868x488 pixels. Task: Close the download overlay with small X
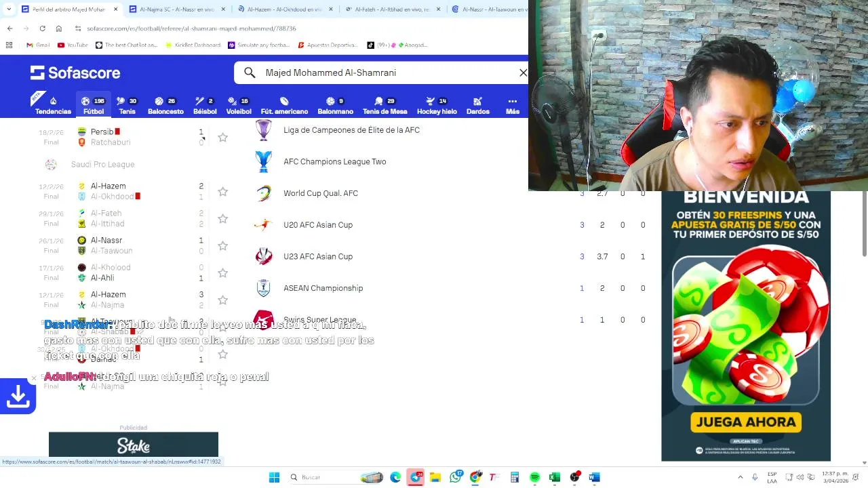[x=33, y=378]
